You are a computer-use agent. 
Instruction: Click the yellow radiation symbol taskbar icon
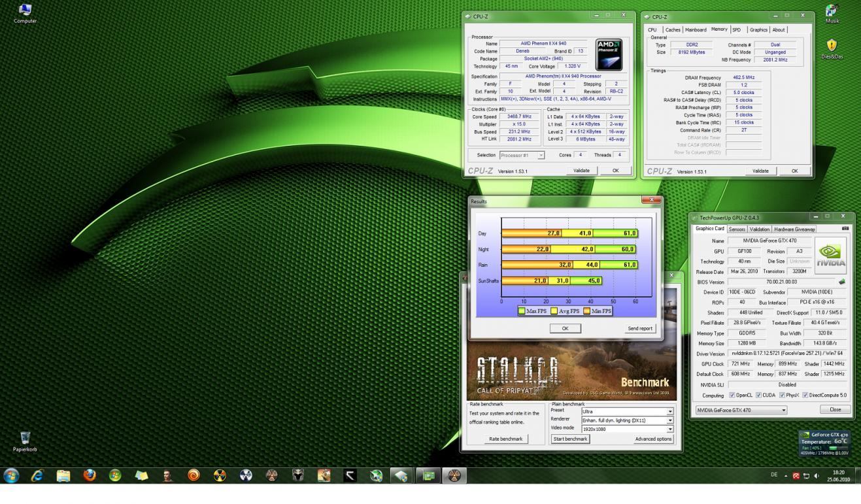coord(220,476)
